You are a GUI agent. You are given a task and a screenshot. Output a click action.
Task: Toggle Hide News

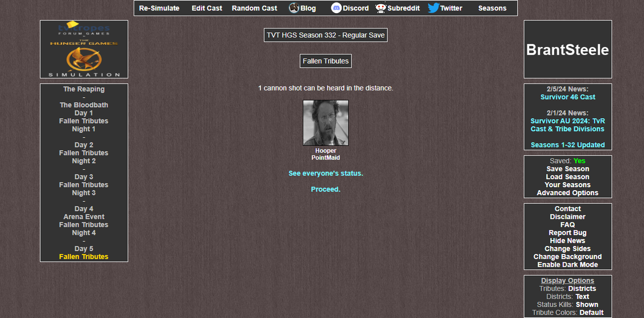(568, 241)
